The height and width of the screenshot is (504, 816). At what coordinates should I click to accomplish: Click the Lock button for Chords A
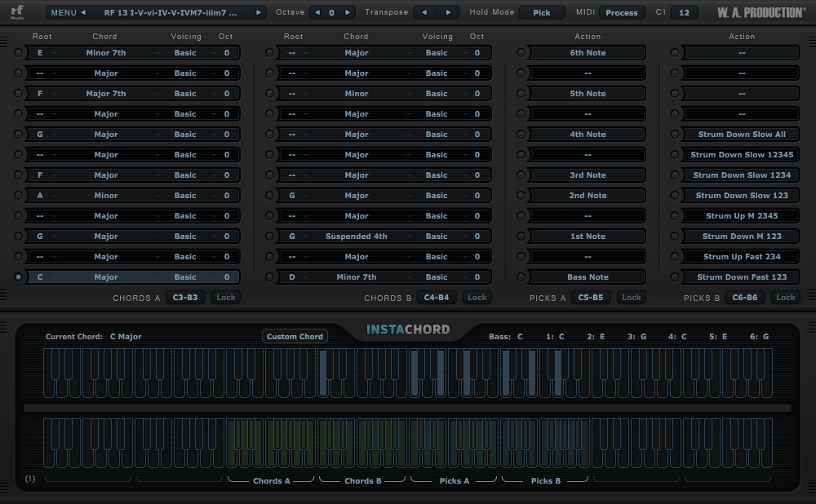click(226, 298)
